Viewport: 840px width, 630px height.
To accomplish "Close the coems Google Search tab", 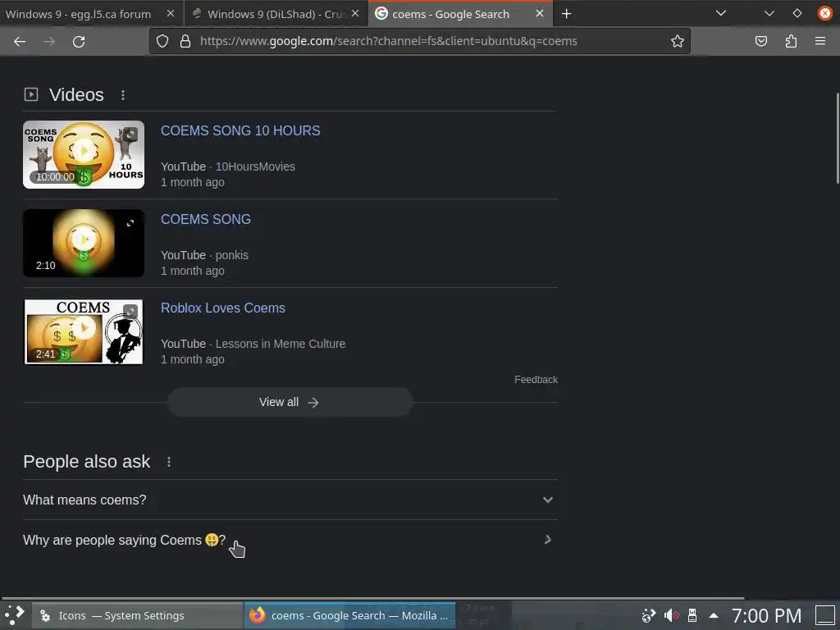I will tap(540, 13).
